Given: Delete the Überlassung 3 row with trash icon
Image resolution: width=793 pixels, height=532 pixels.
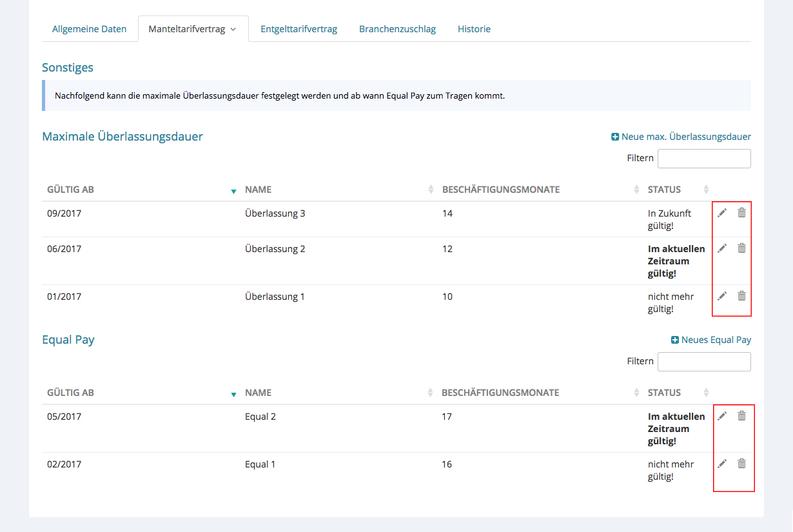Looking at the screenshot, I should pos(741,213).
